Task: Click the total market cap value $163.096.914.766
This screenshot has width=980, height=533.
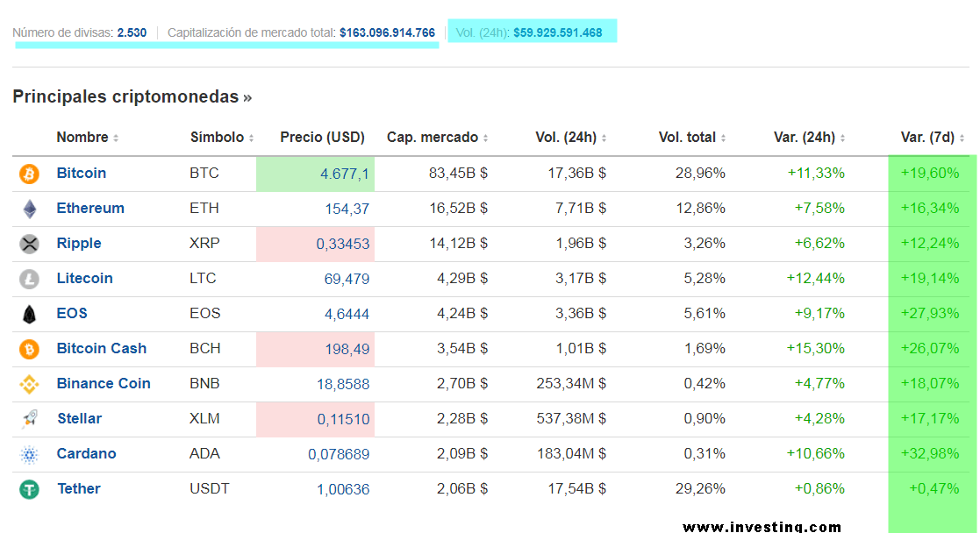Action: pyautogui.click(x=387, y=32)
